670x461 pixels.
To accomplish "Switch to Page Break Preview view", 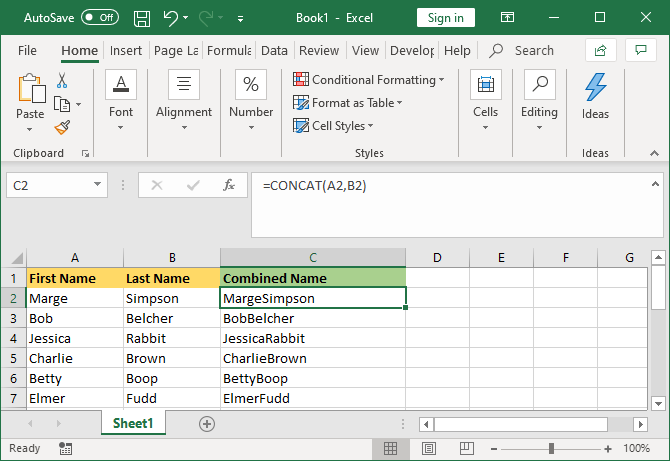I will click(x=466, y=449).
